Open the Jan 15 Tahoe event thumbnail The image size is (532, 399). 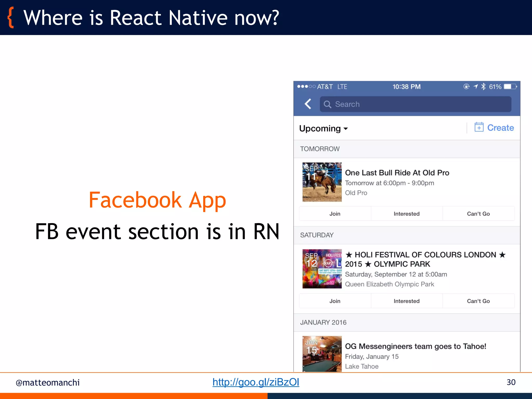tap(322, 354)
